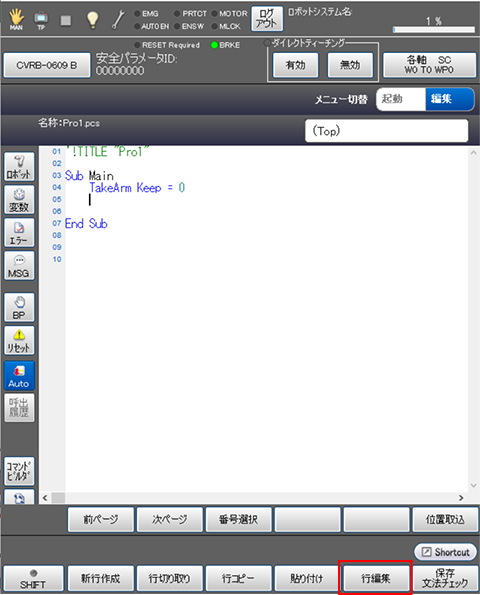This screenshot has width=480, height=595.
Task: Click the light bulb icon in top bar
Action: pos(93,20)
